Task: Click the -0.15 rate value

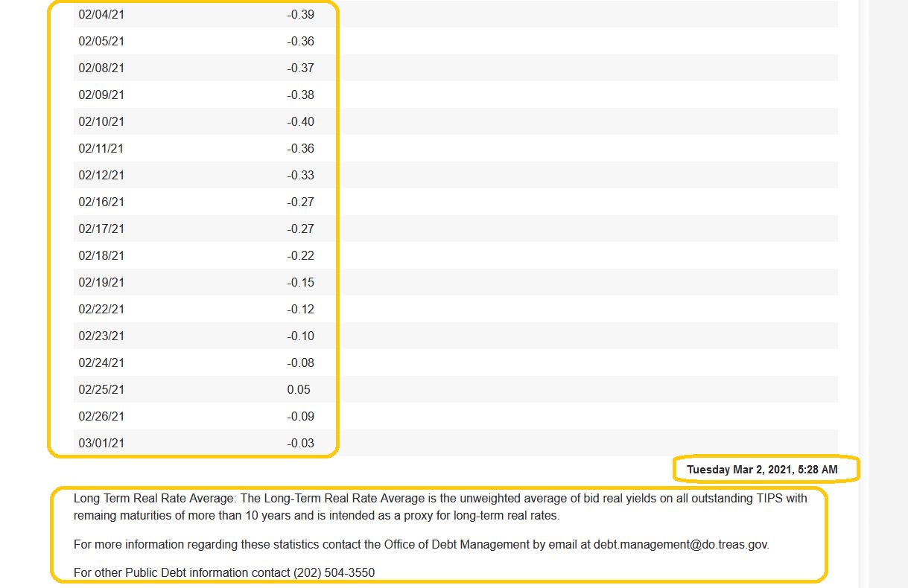Action: tap(300, 282)
